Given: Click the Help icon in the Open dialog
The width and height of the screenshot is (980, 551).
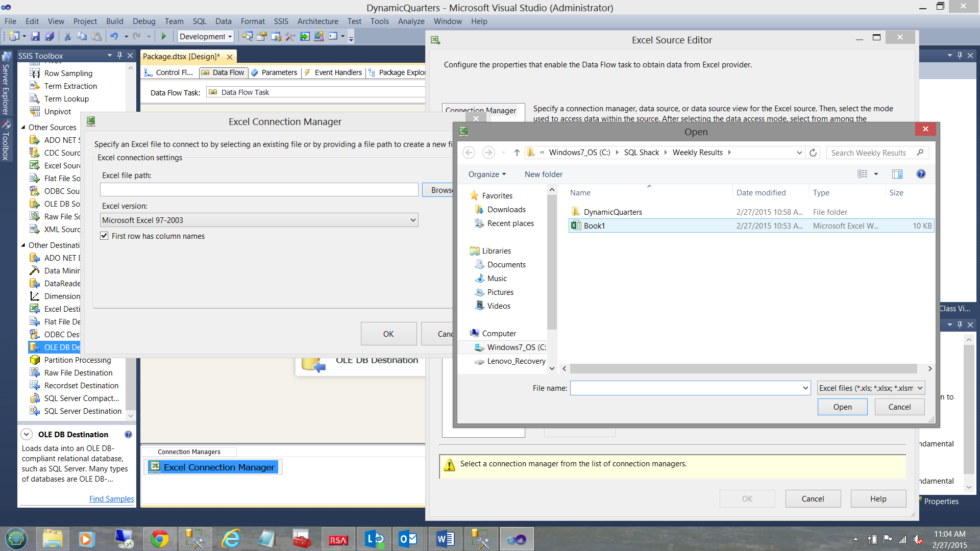Looking at the screenshot, I should 921,174.
